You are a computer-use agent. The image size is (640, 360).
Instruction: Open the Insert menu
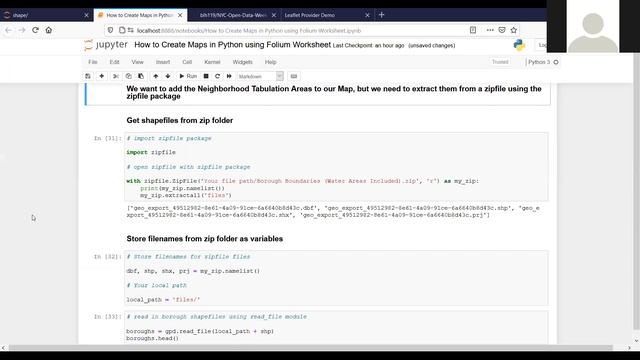pos(163,62)
